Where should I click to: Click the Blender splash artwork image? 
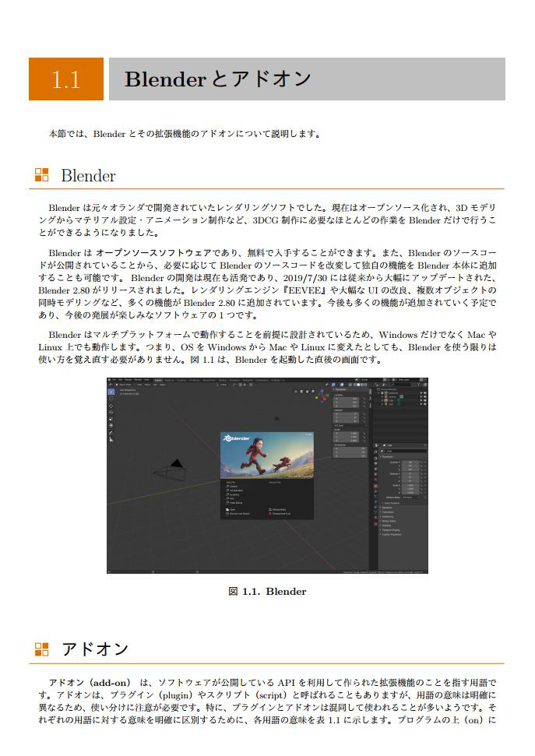(x=267, y=455)
